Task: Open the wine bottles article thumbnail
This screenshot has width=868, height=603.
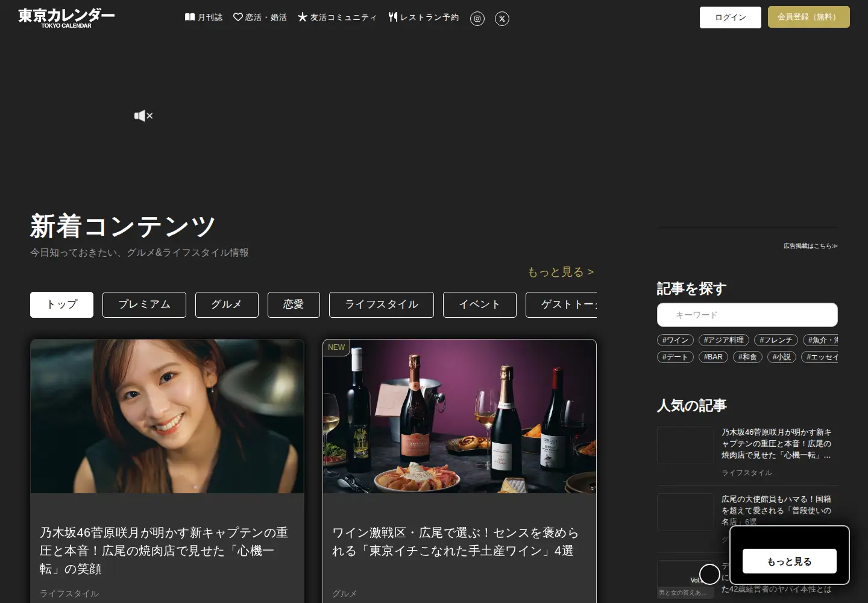Action: click(459, 416)
